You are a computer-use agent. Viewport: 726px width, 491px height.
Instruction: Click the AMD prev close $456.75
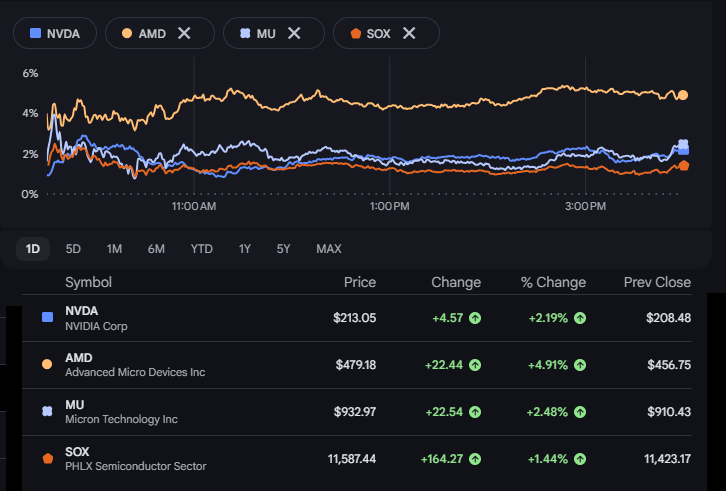(x=669, y=365)
